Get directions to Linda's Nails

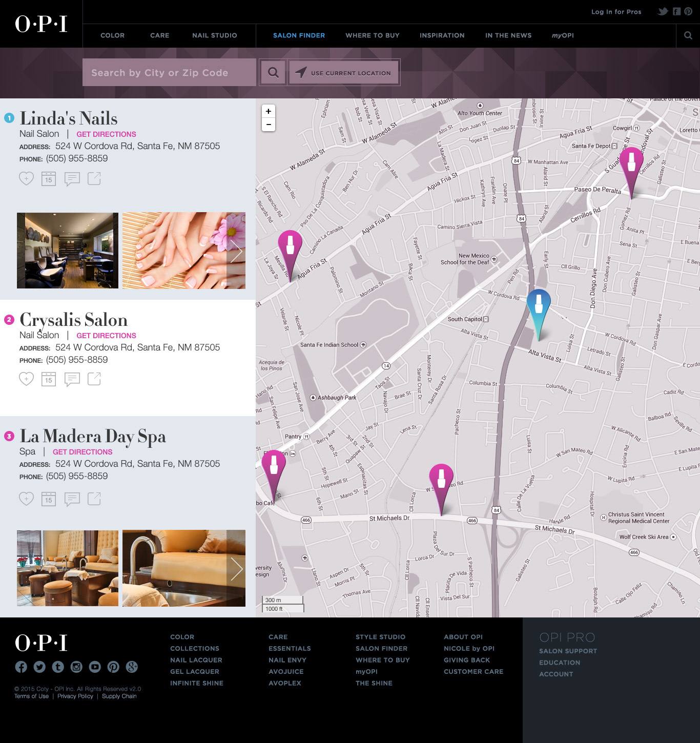pos(106,134)
